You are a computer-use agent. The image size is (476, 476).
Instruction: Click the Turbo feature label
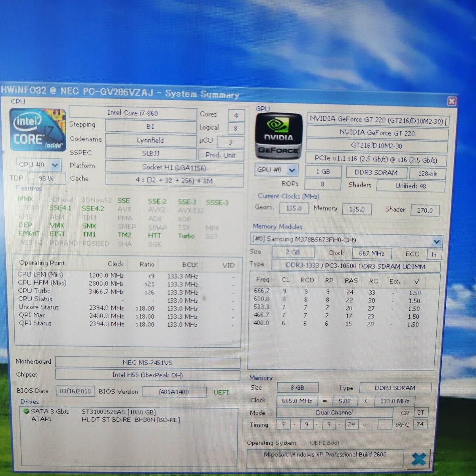(186, 236)
